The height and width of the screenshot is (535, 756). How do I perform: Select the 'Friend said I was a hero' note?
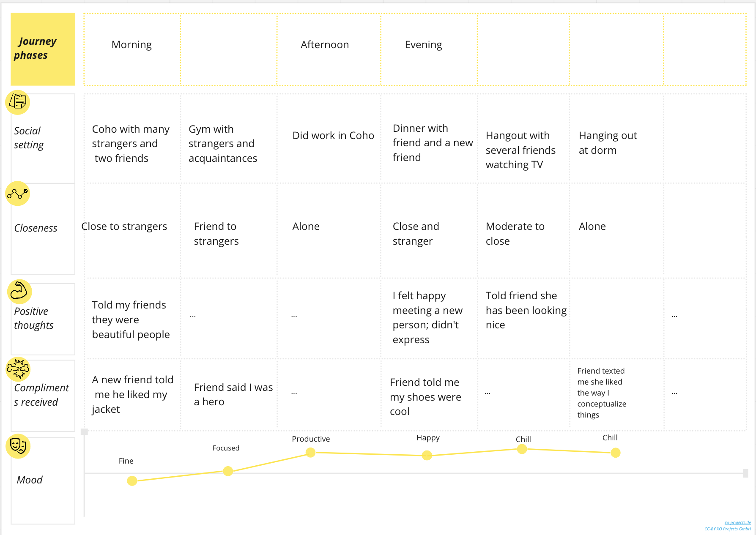(x=233, y=394)
